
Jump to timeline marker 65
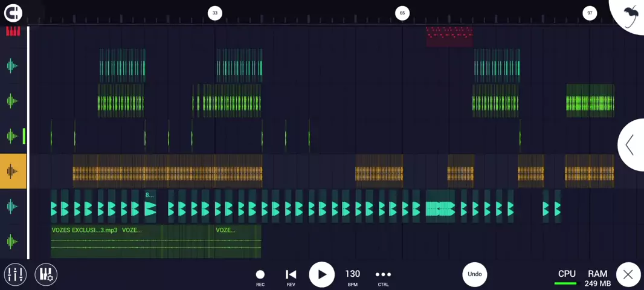[x=402, y=13]
